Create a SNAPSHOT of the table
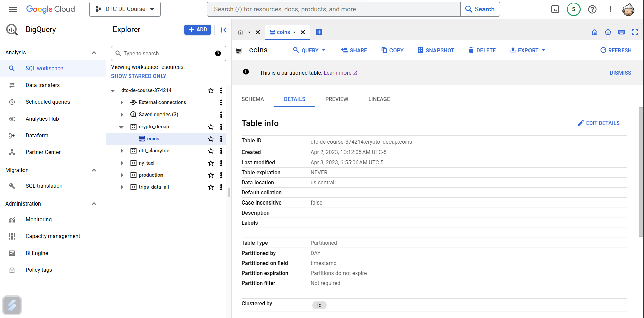The height and width of the screenshot is (318, 644). 436,50
